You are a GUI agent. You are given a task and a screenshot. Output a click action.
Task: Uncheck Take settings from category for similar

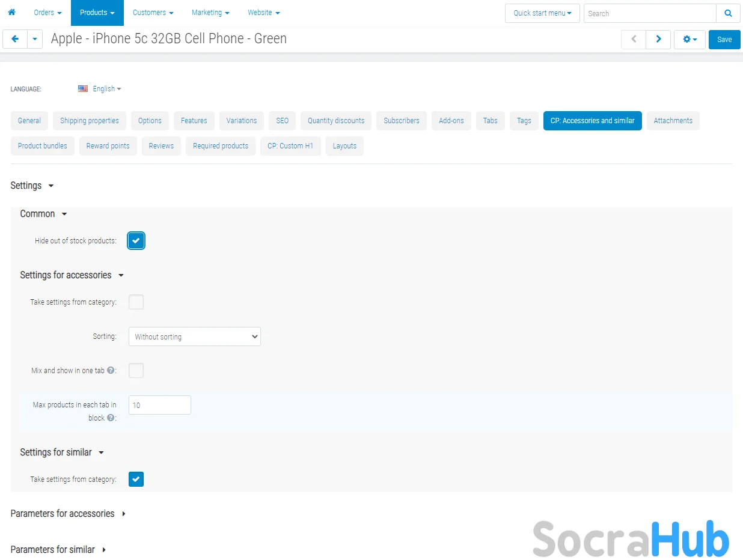pos(136,479)
